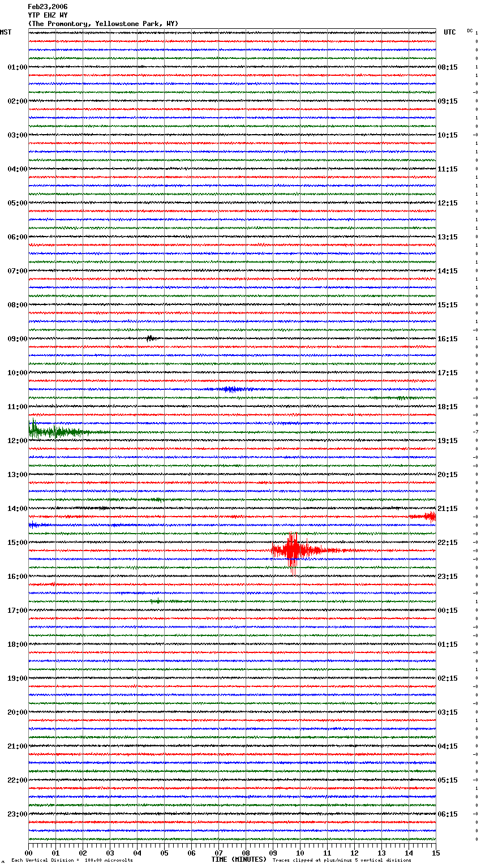Select the 04:00 MST row label
The image size is (481, 868).
17,169
